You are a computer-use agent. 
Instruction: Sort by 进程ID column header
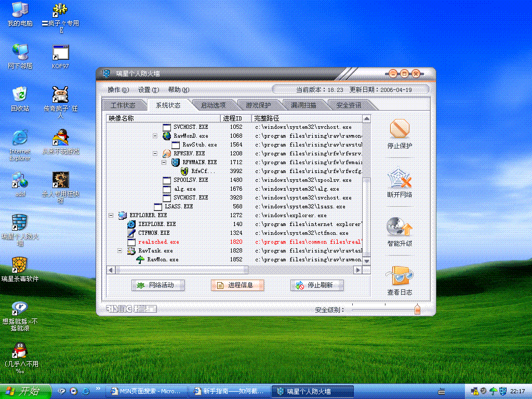coord(236,118)
